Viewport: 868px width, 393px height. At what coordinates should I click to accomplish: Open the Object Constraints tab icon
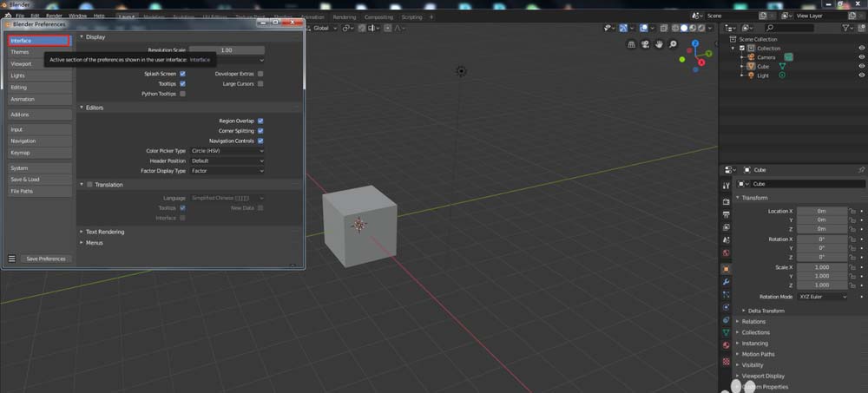(x=727, y=320)
